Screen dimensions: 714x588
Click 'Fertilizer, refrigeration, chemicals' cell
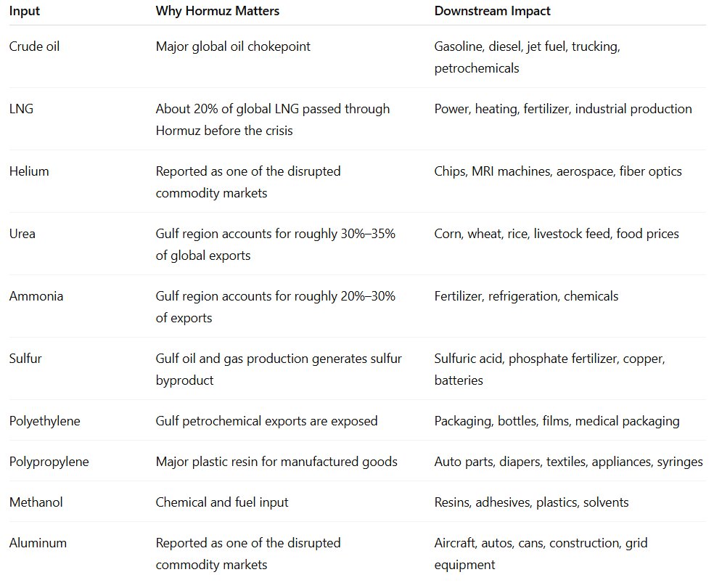526,296
